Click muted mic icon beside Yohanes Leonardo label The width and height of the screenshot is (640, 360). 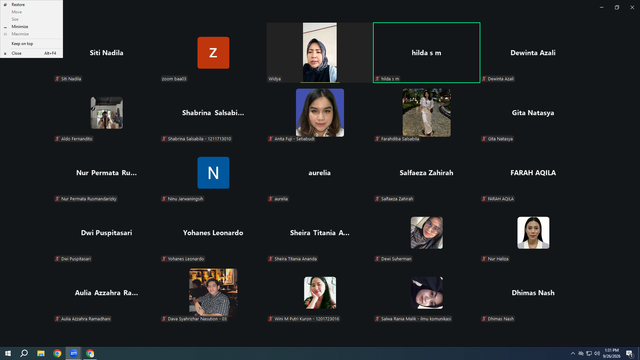coord(164,259)
